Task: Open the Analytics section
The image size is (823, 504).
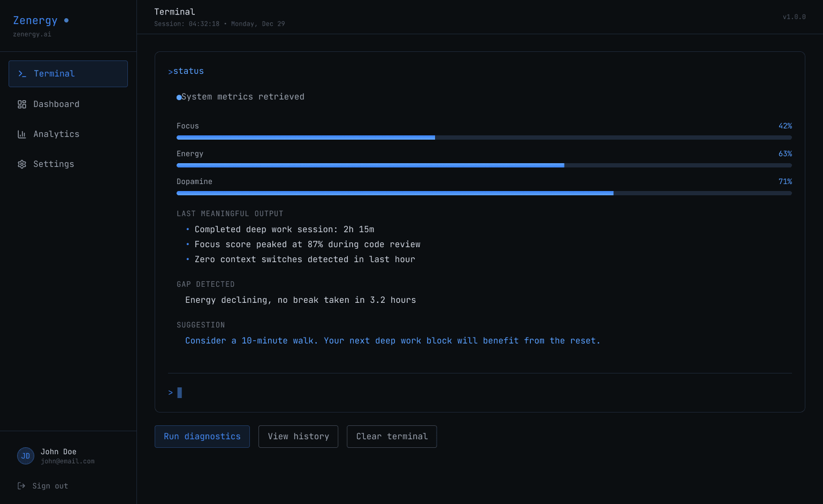Action: click(x=56, y=134)
